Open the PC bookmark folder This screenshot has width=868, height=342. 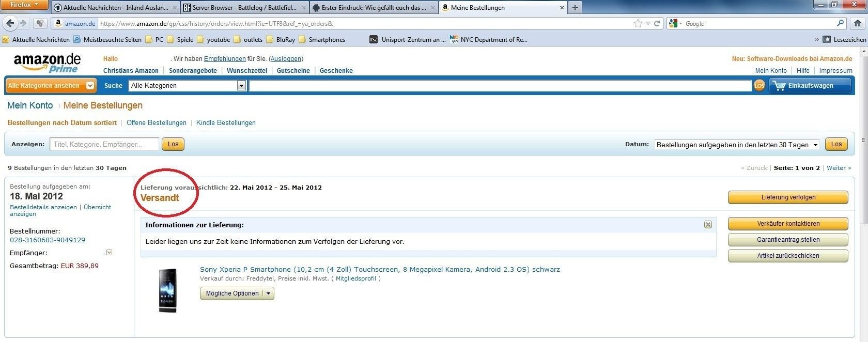[154, 39]
